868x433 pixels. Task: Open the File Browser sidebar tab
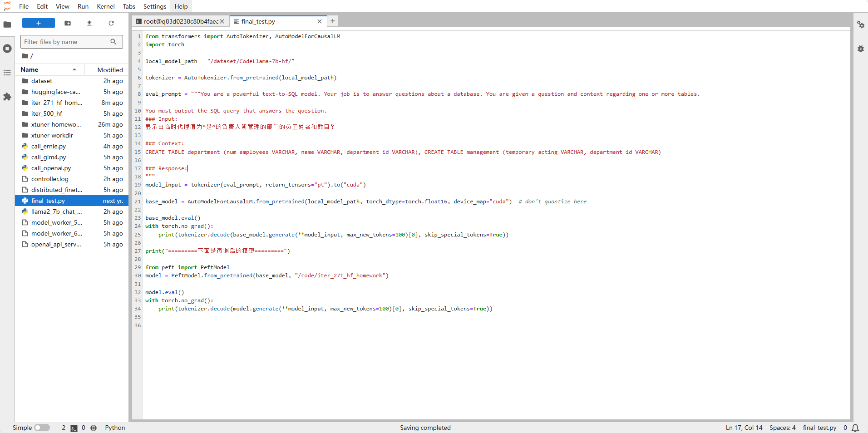coord(7,25)
